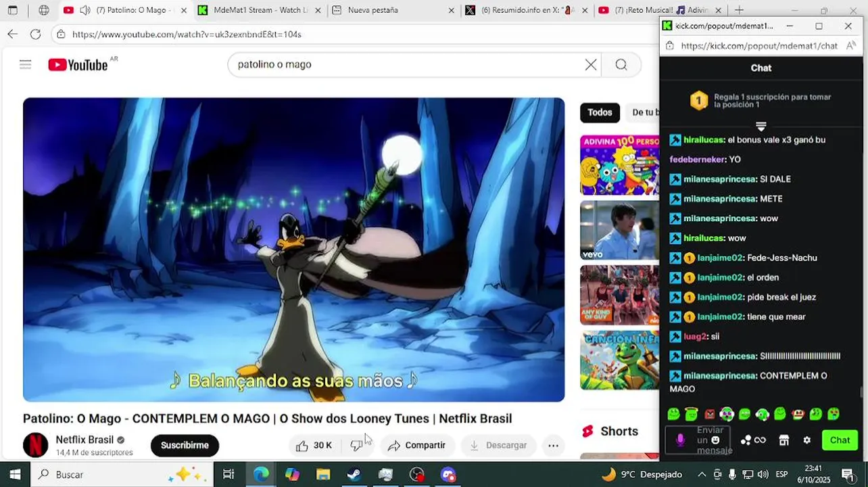Open the Copilot taskbar icon

tap(292, 474)
